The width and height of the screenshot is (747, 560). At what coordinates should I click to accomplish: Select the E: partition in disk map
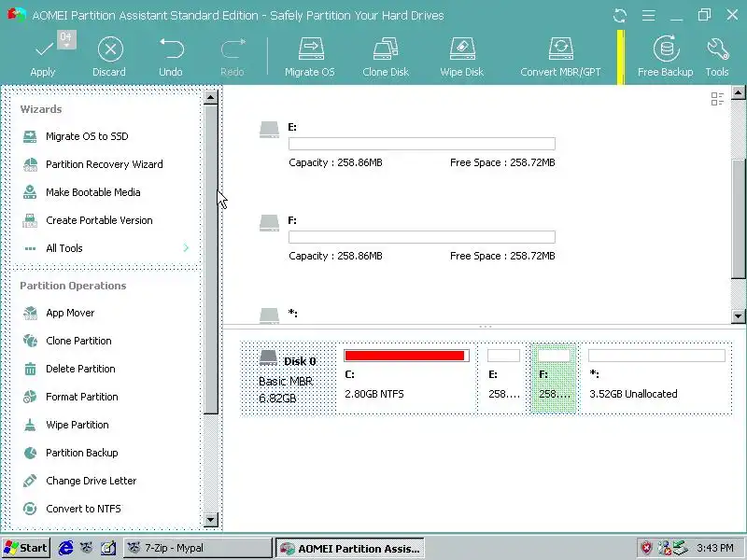[x=503, y=378]
